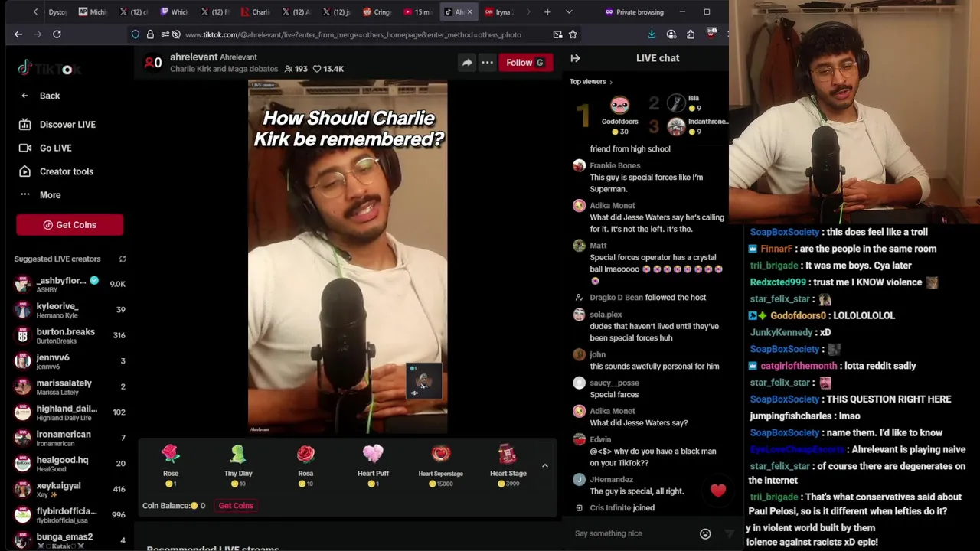The width and height of the screenshot is (980, 551).
Task: Show site security info via padlock icon
Action: pos(150,34)
